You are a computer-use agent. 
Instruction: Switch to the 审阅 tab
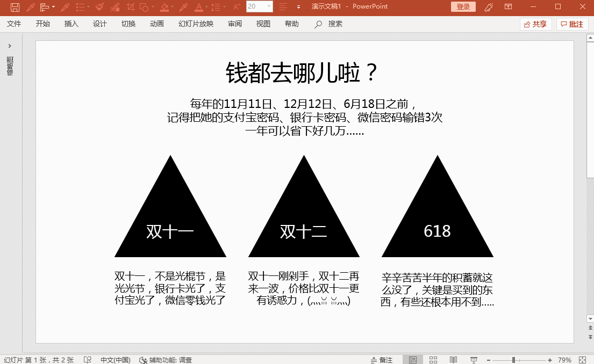click(235, 24)
